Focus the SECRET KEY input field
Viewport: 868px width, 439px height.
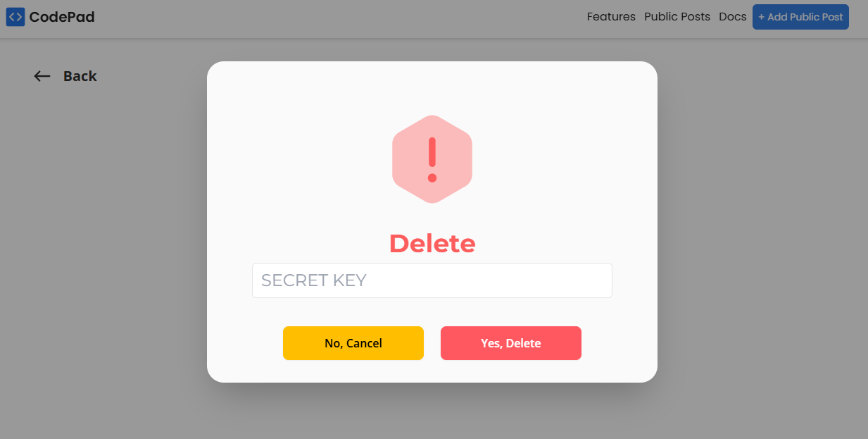coord(432,280)
